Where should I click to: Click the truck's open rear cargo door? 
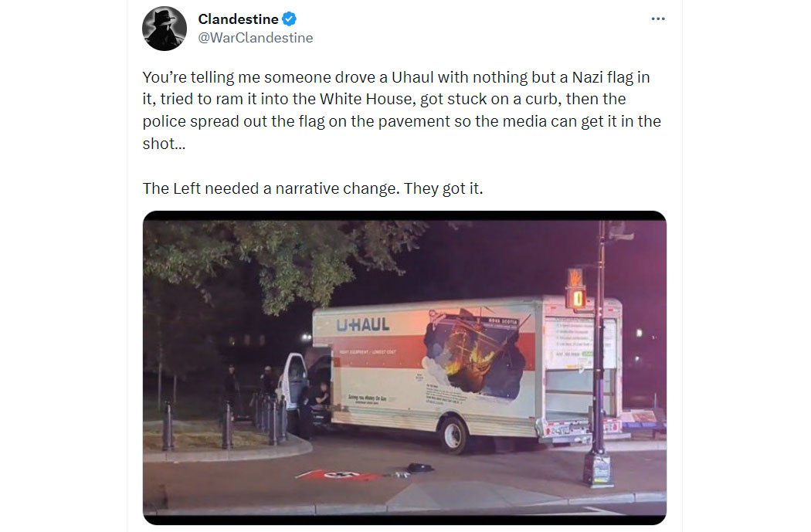(x=579, y=365)
